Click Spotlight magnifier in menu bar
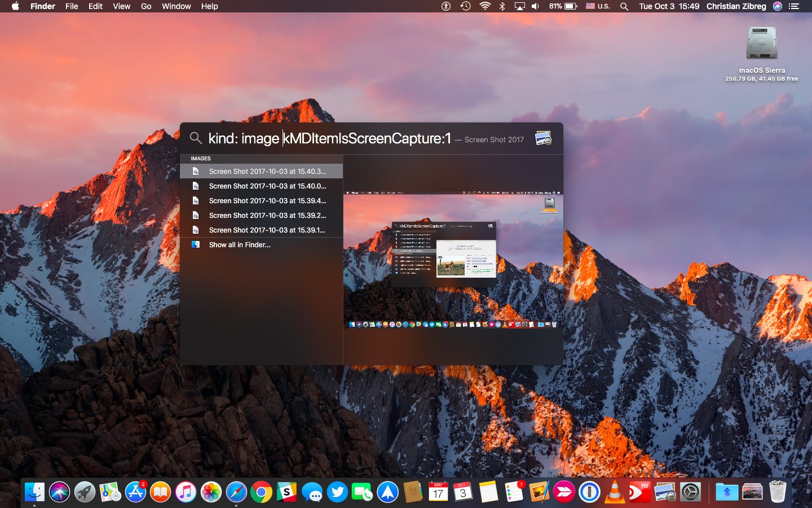Screen dimensions: 812x508 coord(624,6)
